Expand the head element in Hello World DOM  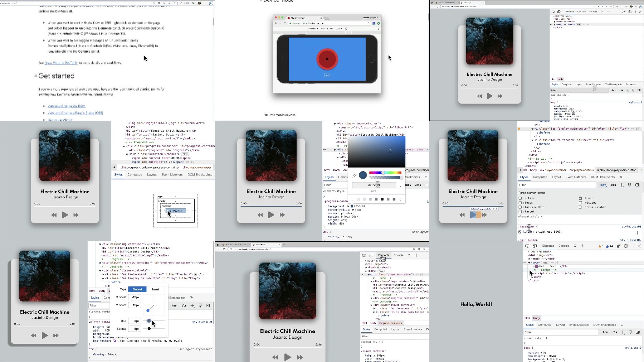(x=530, y=259)
